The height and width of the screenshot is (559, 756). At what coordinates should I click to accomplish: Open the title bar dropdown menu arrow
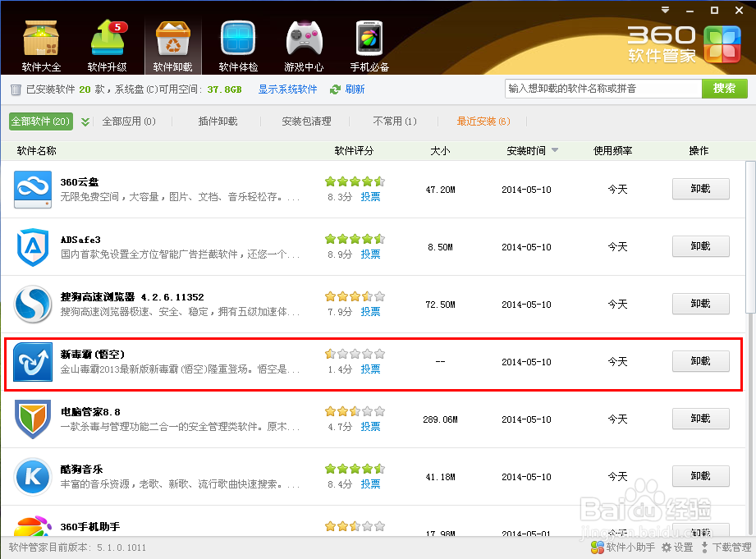(666, 10)
